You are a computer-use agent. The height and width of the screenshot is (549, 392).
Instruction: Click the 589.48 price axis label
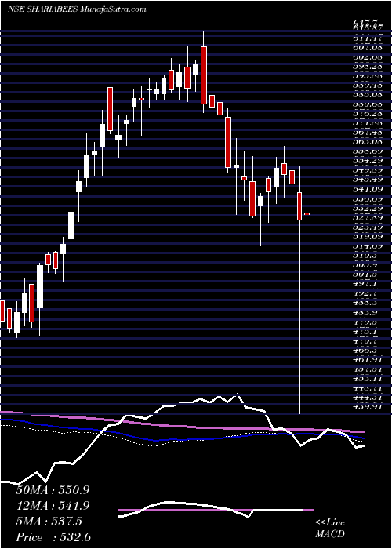[x=367, y=85]
